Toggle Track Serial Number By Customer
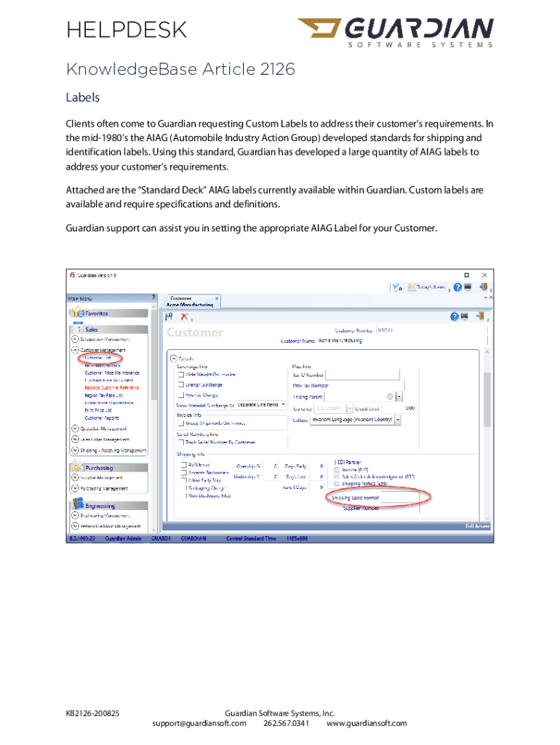Viewport: 560px width, 745px height. click(181, 442)
